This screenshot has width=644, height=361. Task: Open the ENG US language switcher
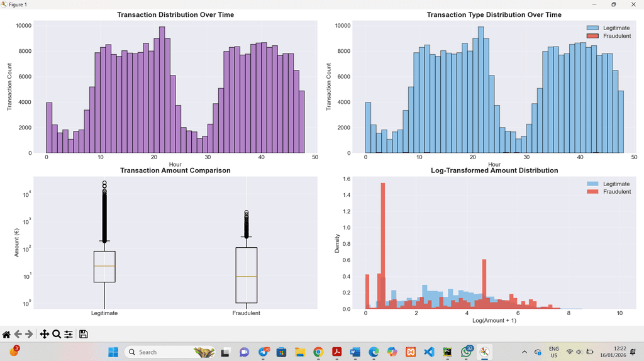pos(554,352)
